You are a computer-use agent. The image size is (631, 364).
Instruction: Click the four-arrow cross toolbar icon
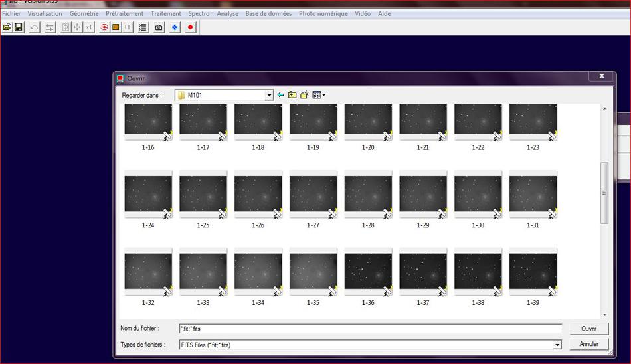77,27
